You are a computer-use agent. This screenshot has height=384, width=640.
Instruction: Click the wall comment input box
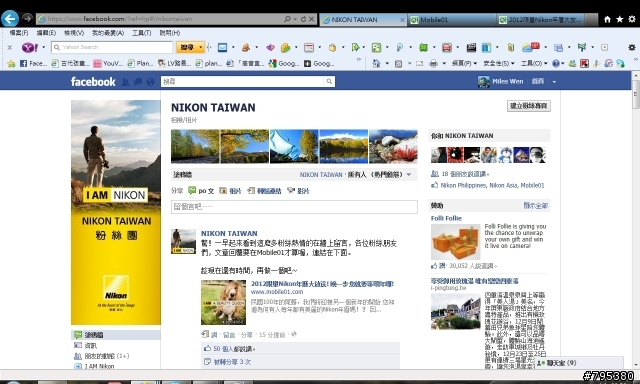[x=294, y=207]
